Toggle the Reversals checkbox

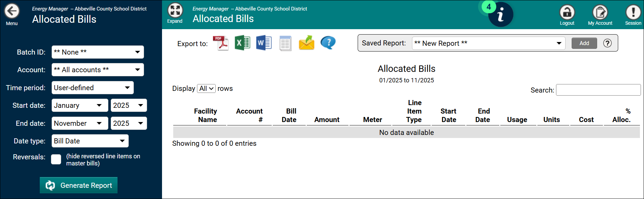coord(56,159)
